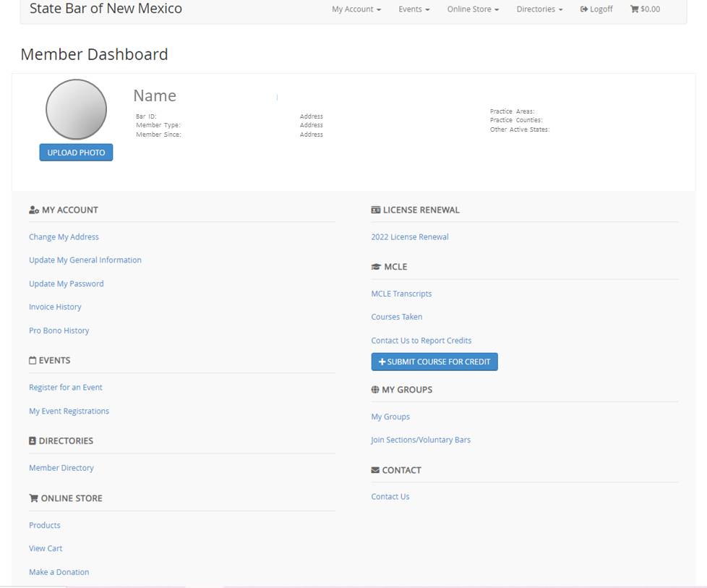This screenshot has width=707, height=588.
Task: Go to State Bar of New Mexico home
Action: point(106,8)
